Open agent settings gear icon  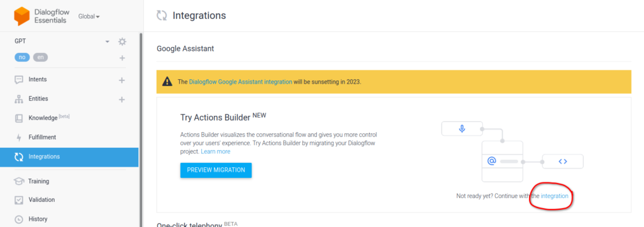(x=122, y=42)
